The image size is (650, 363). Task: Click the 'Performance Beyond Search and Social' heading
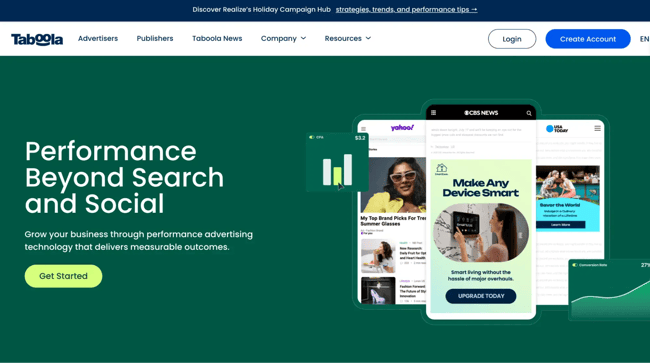[x=124, y=177]
